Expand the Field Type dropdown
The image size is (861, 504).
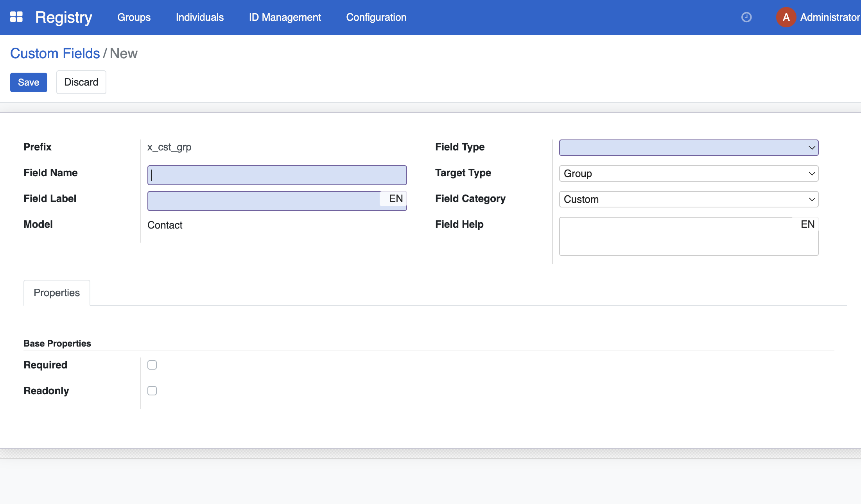(689, 148)
